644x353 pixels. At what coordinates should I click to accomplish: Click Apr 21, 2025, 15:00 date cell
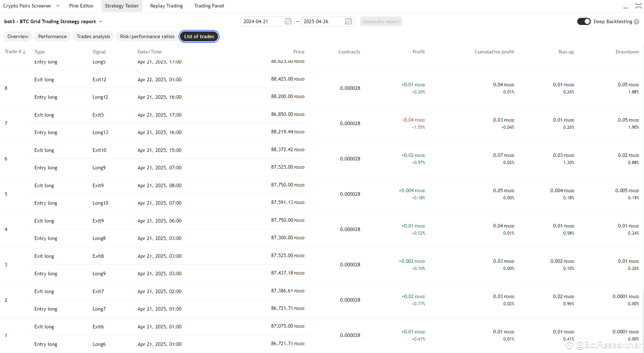pyautogui.click(x=160, y=150)
